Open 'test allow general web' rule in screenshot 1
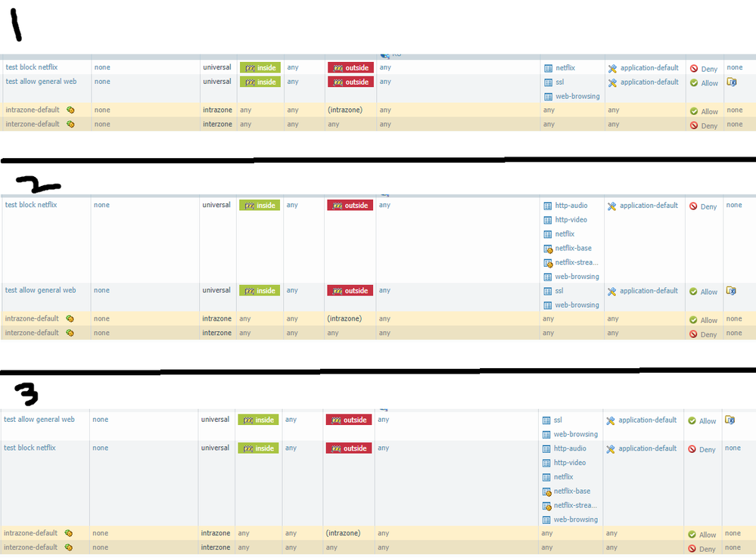The image size is (756, 558). [x=41, y=82]
